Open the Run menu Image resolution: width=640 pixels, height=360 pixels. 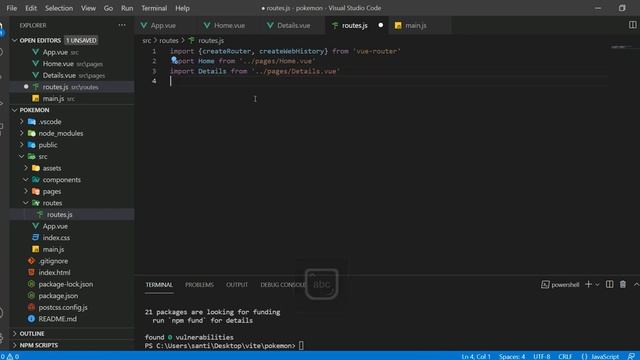click(127, 8)
